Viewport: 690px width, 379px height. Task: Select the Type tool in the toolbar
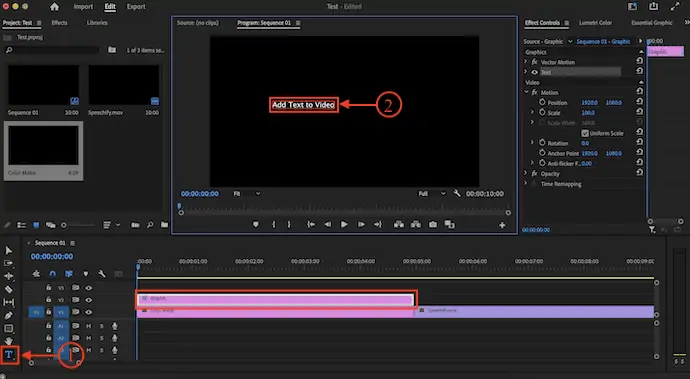point(9,355)
